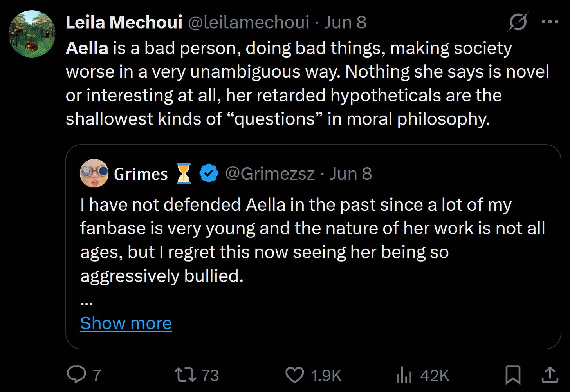Screen dimensions: 570x392
Task: Click the @Grimezsz handle
Action: coord(270,174)
